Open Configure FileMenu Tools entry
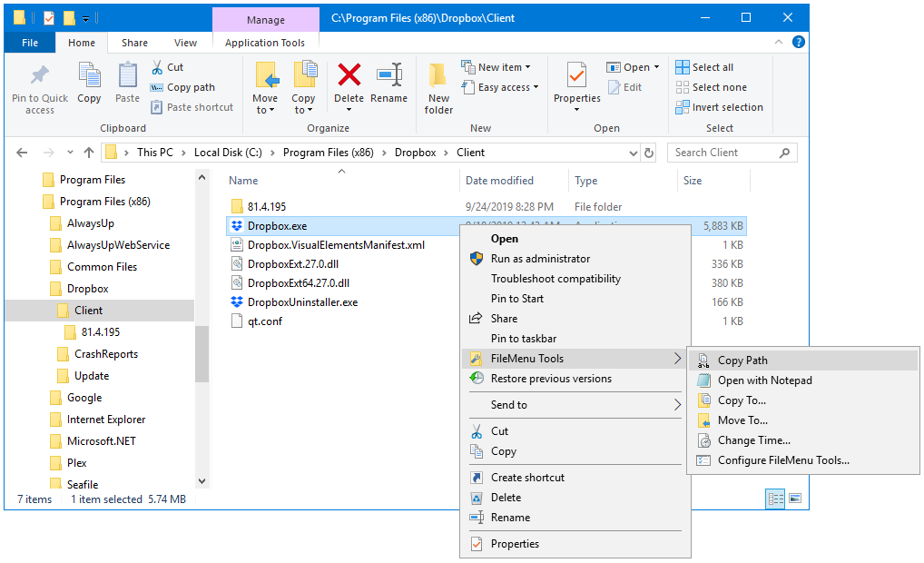Viewport: 924px width, 563px height. click(782, 460)
